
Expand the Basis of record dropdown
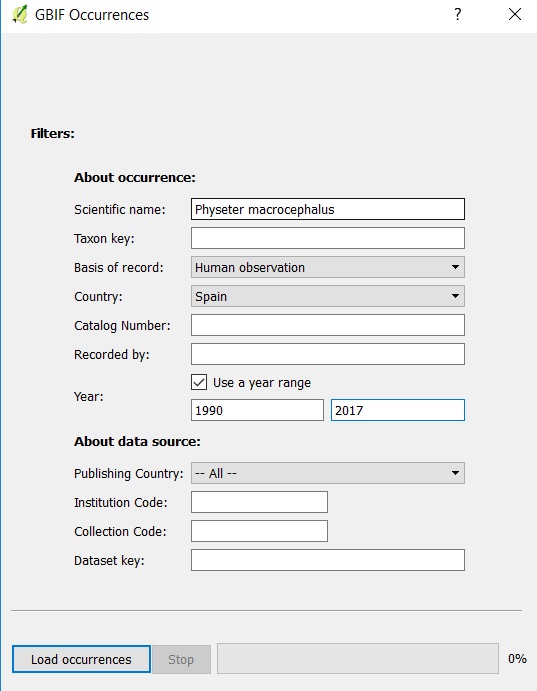(x=328, y=267)
